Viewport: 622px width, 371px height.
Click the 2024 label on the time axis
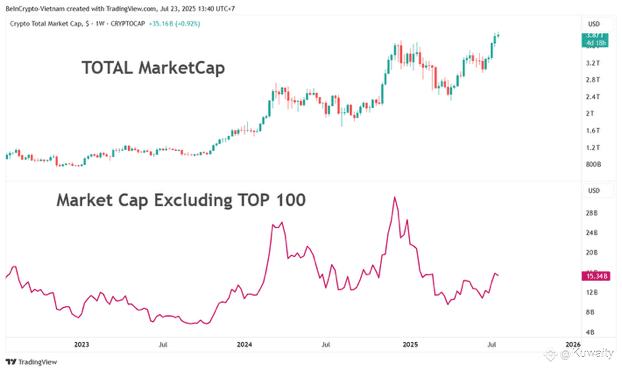(x=244, y=344)
